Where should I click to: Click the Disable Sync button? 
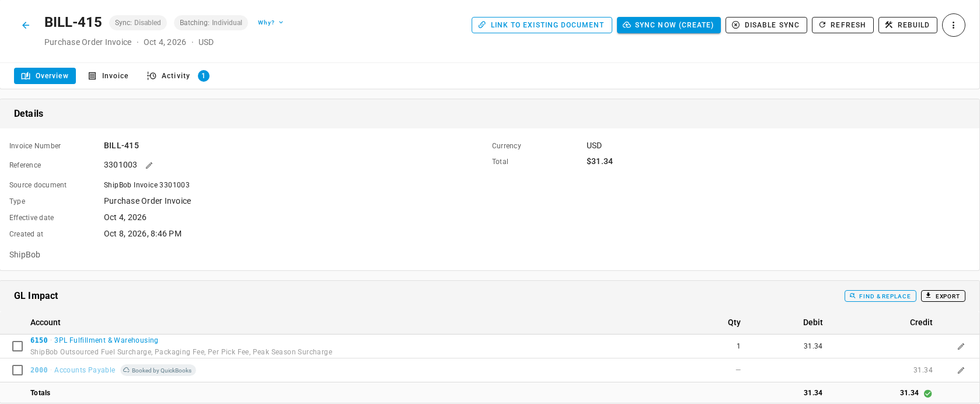pyautogui.click(x=766, y=25)
